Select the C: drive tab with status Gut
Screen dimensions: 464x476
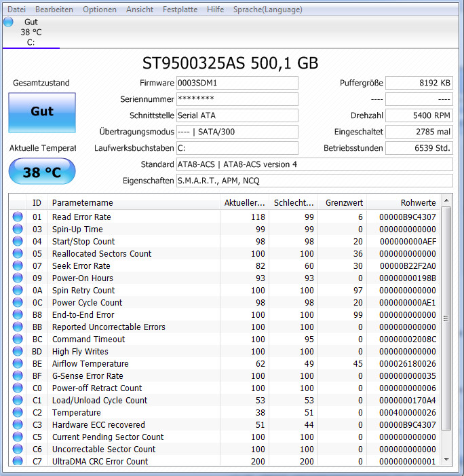[x=31, y=32]
